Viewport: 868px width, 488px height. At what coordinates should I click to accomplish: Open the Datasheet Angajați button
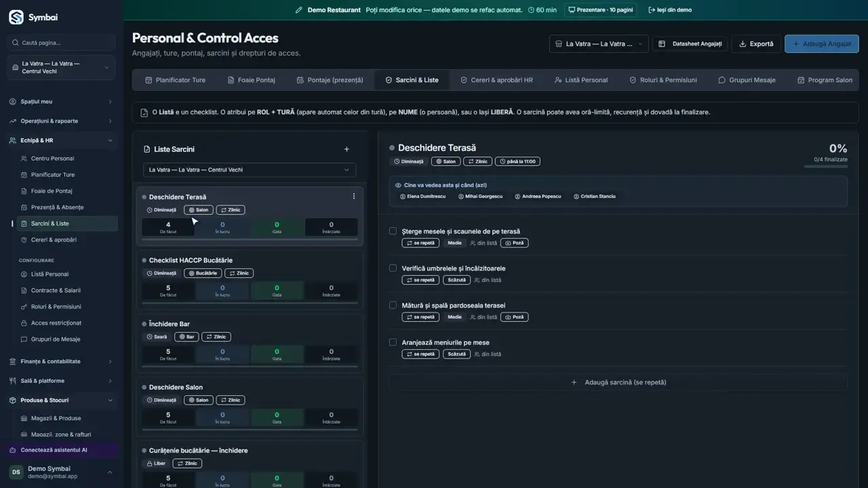tap(690, 44)
